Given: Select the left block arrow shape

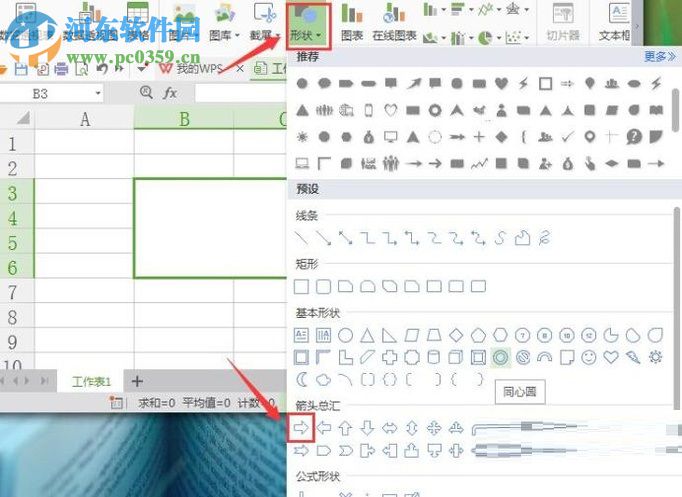Looking at the screenshot, I should (x=324, y=428).
